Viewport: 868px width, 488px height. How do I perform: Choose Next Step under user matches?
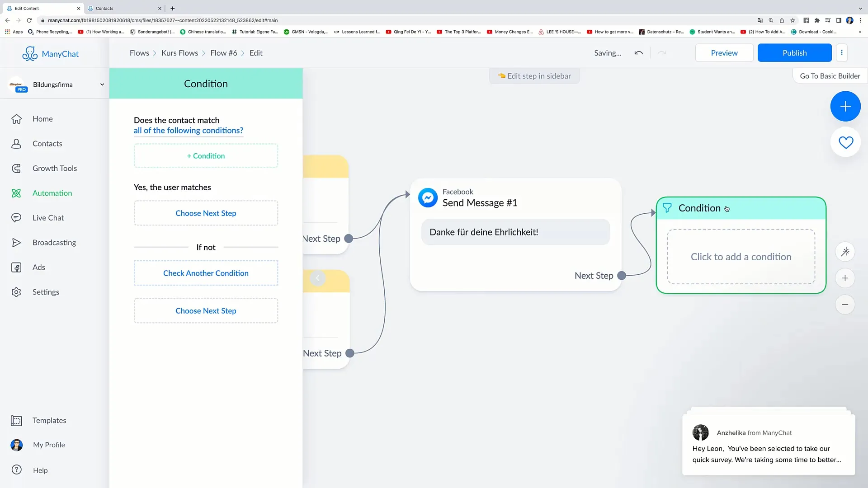coord(206,213)
